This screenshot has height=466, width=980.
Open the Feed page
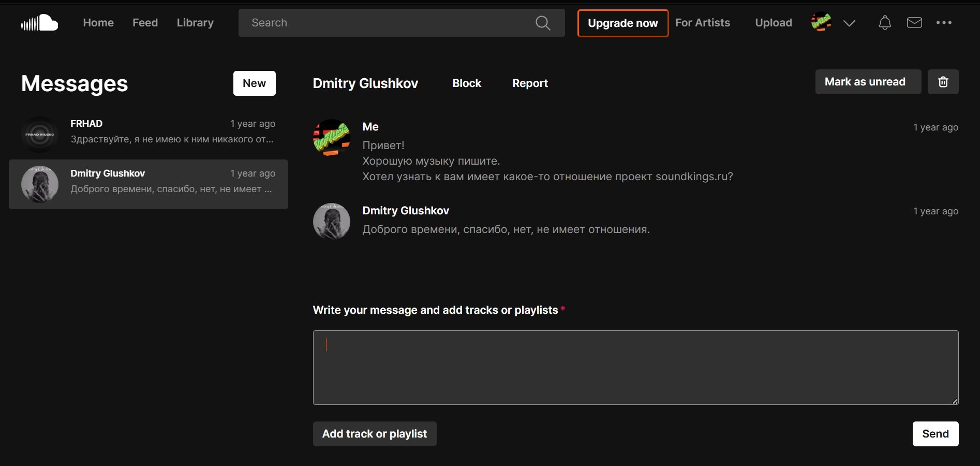[145, 23]
